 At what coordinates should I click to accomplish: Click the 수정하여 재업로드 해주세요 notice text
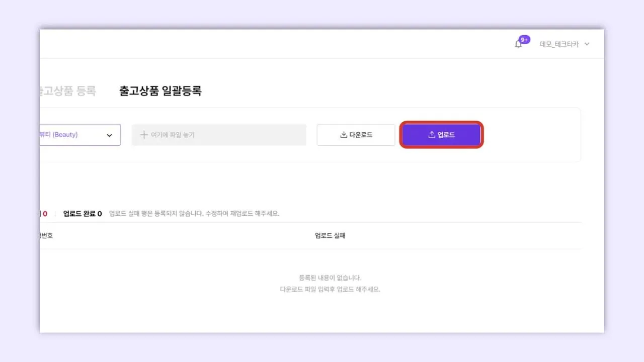click(x=242, y=213)
